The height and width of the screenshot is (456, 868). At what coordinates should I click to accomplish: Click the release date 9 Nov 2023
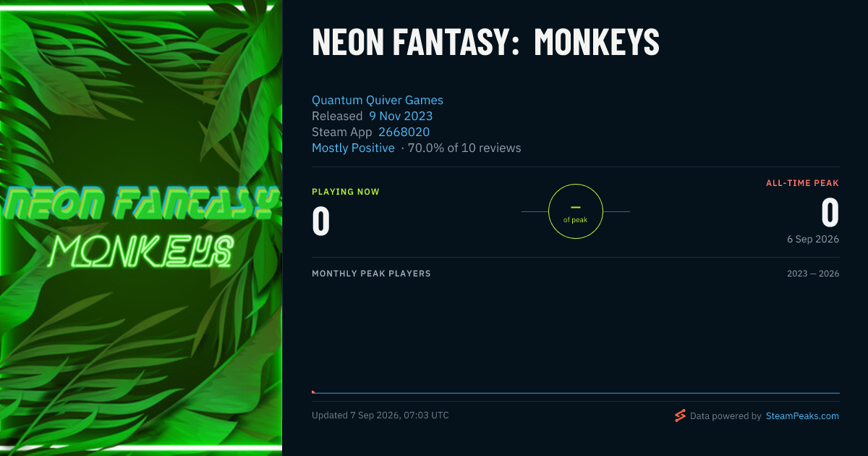tap(401, 116)
